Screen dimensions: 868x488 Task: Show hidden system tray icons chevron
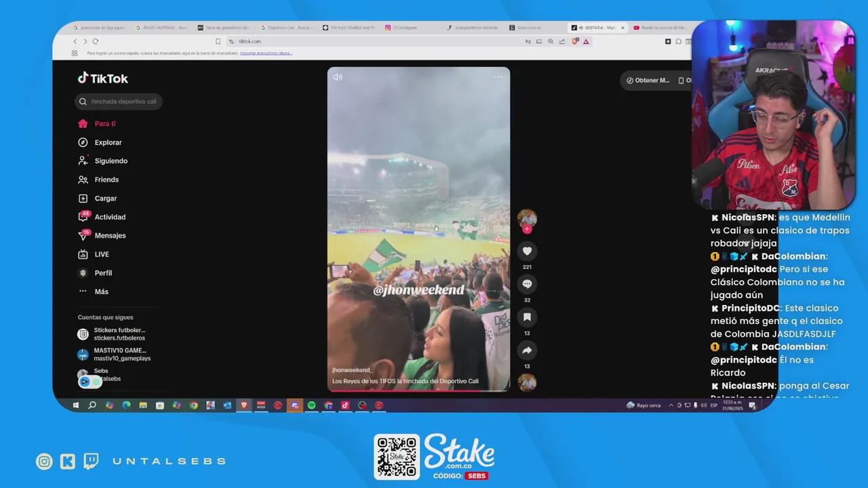(x=671, y=405)
